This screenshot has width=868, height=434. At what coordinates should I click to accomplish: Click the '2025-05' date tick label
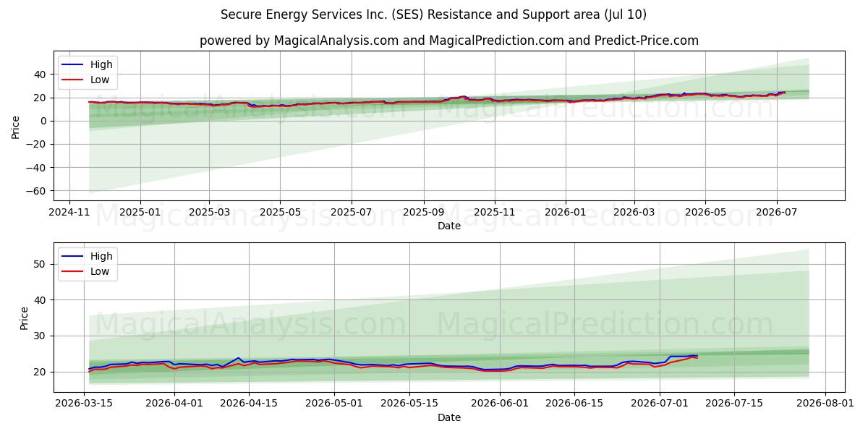(280, 213)
